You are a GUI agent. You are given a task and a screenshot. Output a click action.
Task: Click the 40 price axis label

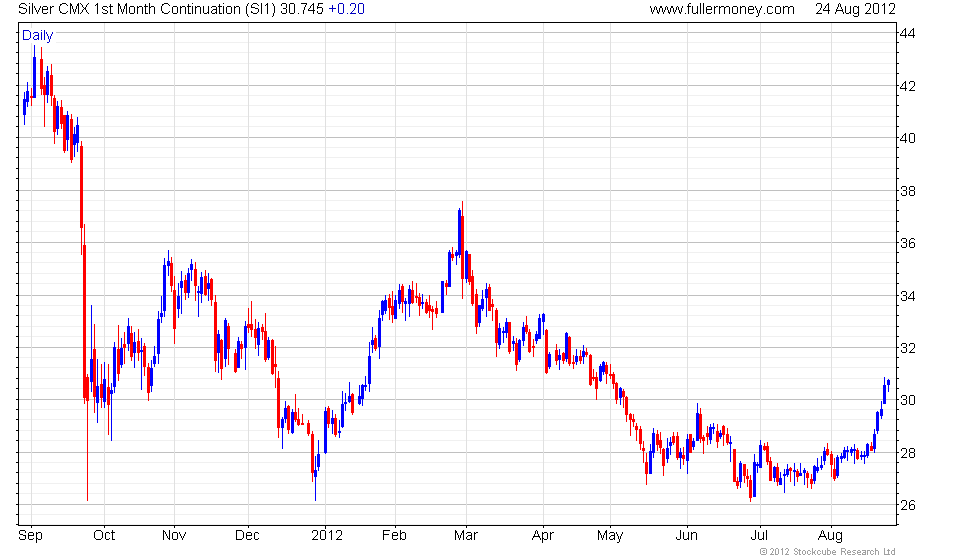[908, 138]
